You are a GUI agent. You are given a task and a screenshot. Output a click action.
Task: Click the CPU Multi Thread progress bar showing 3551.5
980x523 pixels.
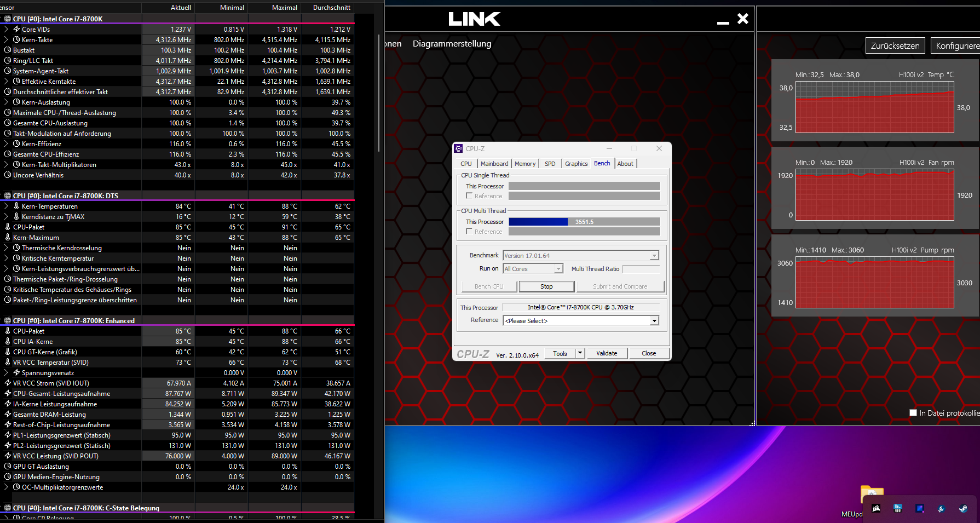584,222
